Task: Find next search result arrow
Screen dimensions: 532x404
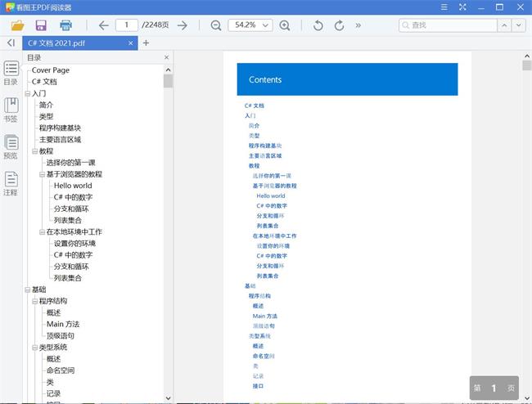Action: [x=518, y=25]
